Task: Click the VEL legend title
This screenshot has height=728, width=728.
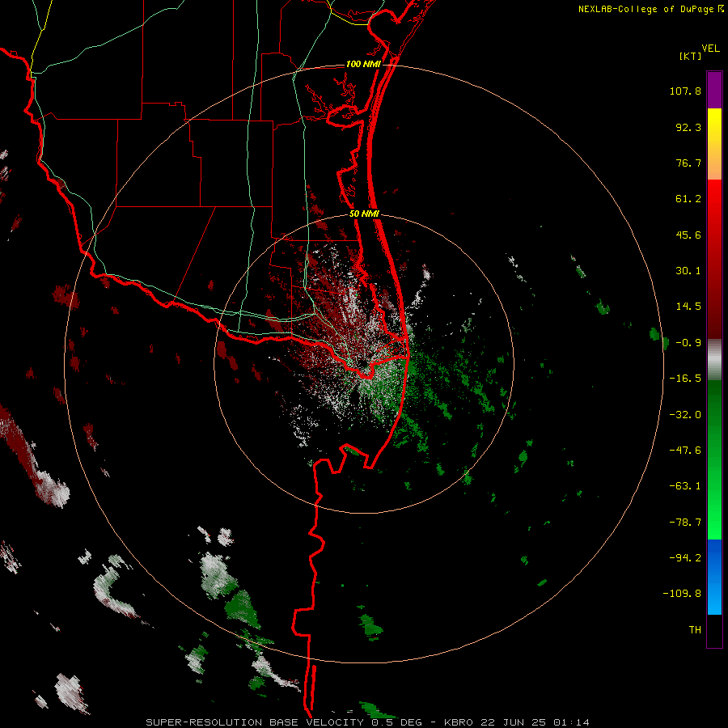Action: [x=710, y=49]
